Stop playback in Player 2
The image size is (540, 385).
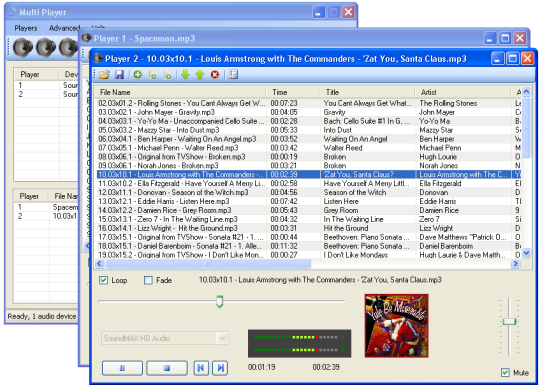pos(167,368)
